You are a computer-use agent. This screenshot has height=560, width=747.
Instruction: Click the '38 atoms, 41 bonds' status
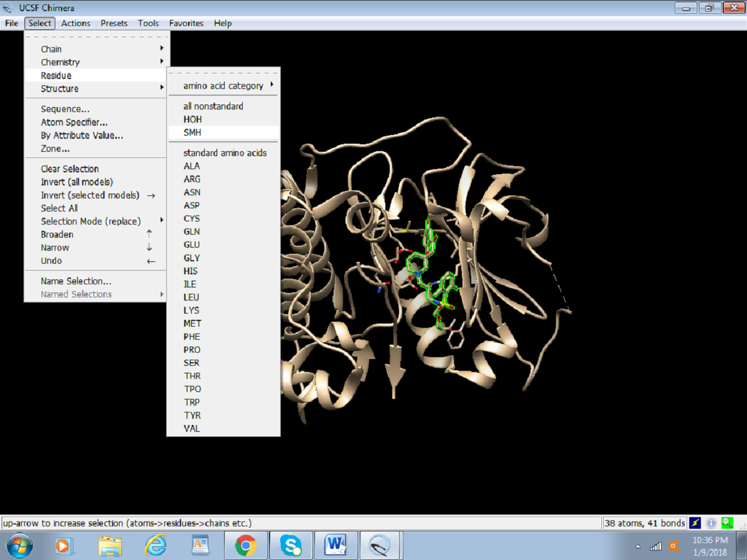click(x=644, y=523)
